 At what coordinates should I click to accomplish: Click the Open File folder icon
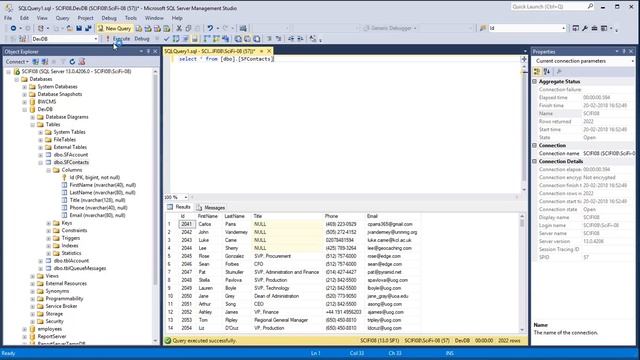tap(70, 28)
